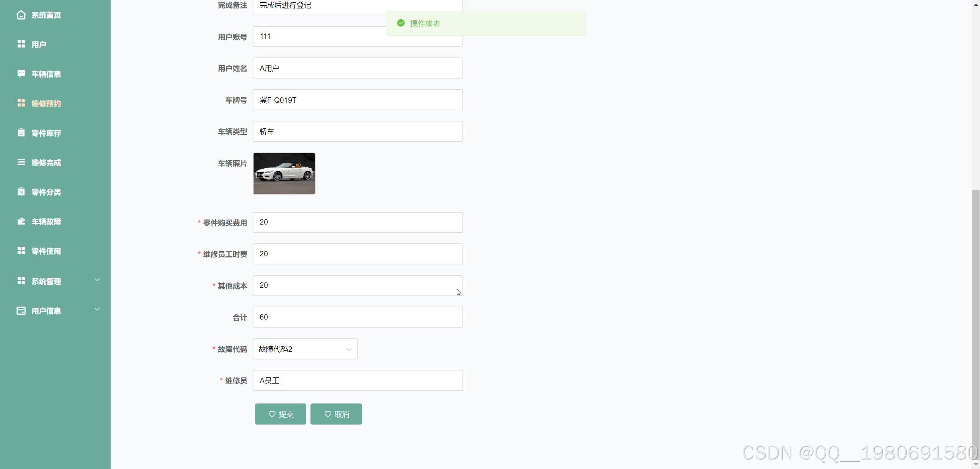Expand the 系统管理 submenu chevron

pyautogui.click(x=97, y=280)
